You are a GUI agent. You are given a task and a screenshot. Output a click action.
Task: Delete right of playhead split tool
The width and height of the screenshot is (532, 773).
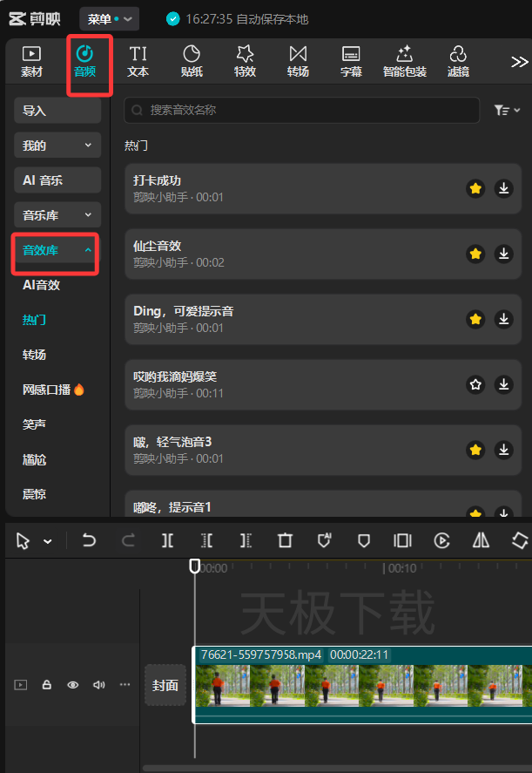coord(246,541)
